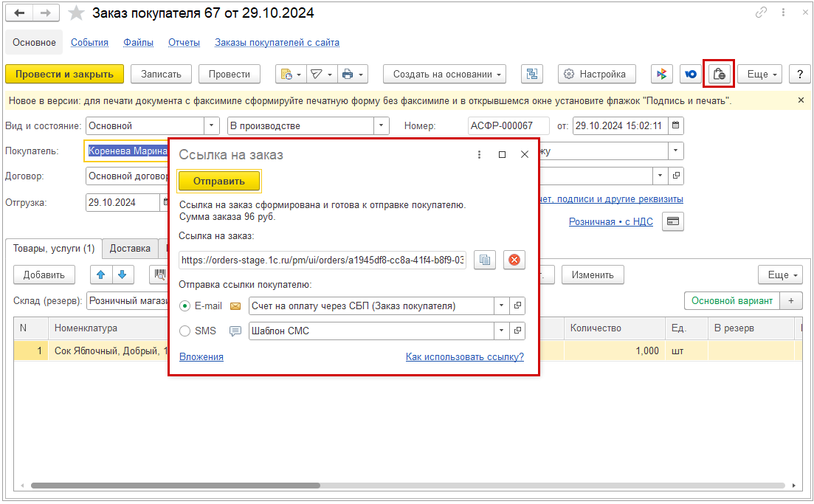Click the order link URL field
This screenshot has width=814, height=504.
(x=323, y=260)
